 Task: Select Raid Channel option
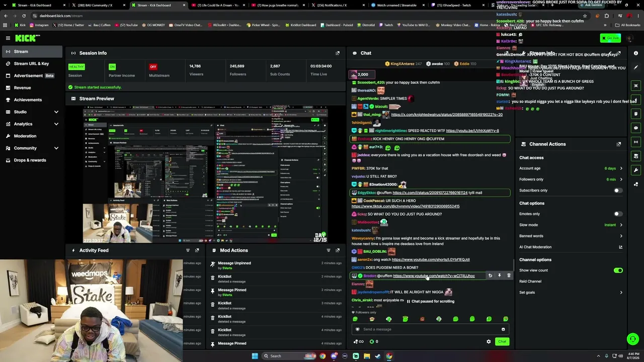coord(530,282)
